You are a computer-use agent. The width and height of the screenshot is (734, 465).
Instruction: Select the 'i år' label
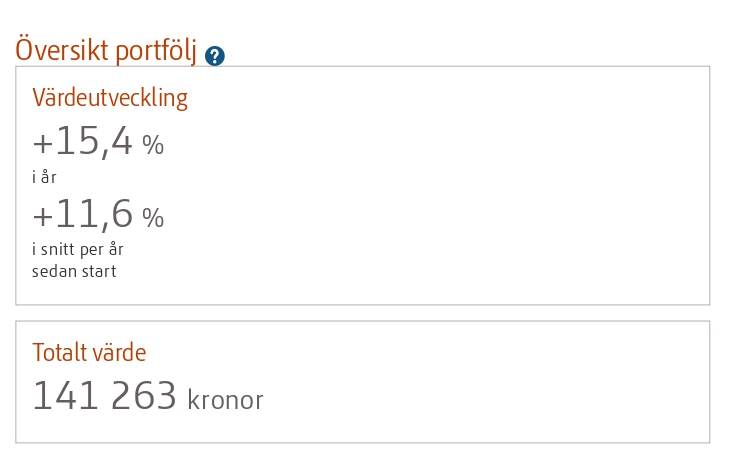44,177
